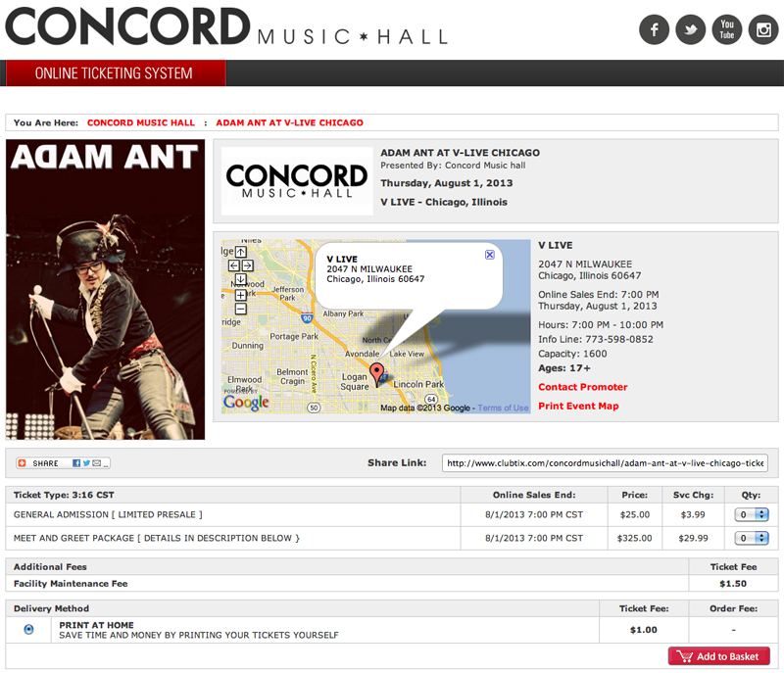Click the Online Ticketing System tab
This screenshot has height=673, width=784.
114,73
